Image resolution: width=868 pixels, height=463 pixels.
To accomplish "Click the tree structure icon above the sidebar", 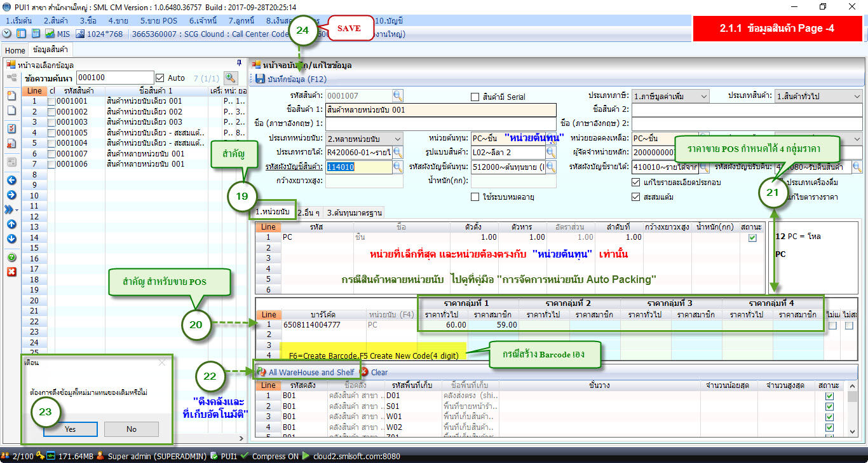I will tap(11, 78).
